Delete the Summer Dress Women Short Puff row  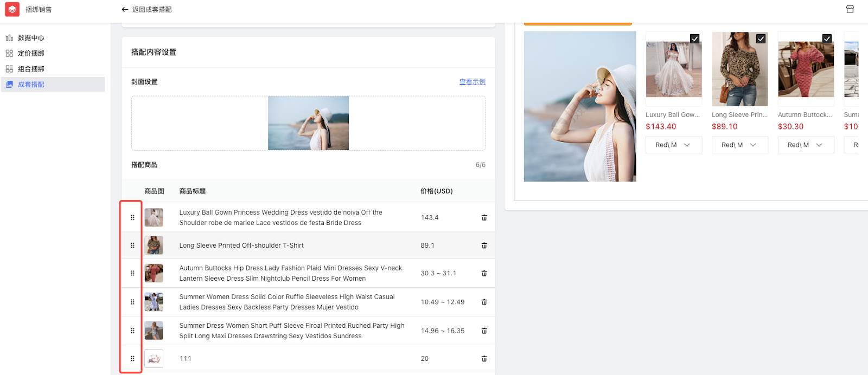pyautogui.click(x=484, y=331)
